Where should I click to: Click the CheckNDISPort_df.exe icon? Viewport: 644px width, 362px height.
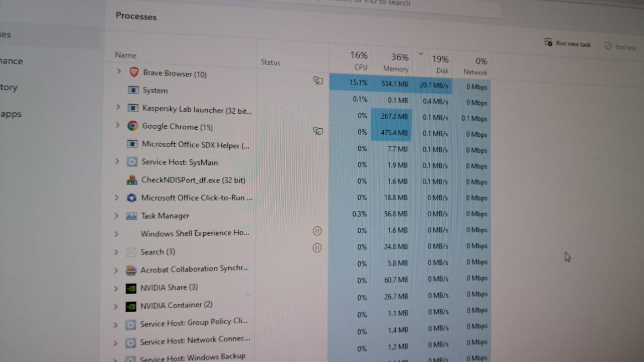coord(132,180)
